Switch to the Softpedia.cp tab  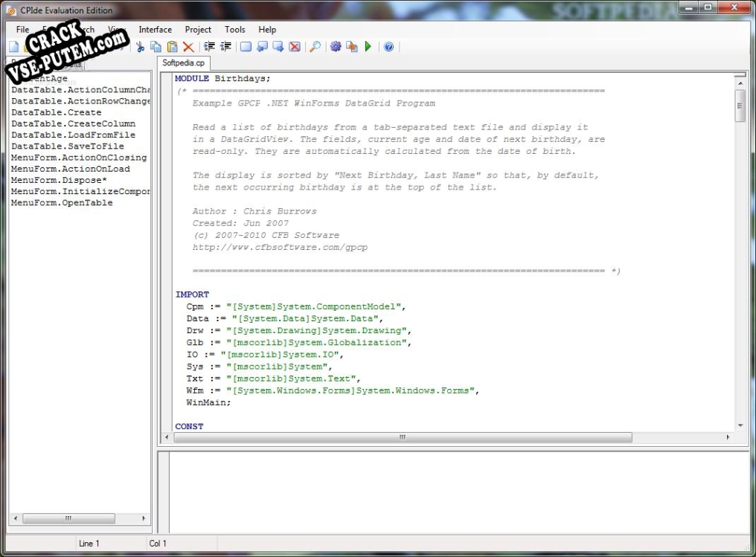coord(183,62)
